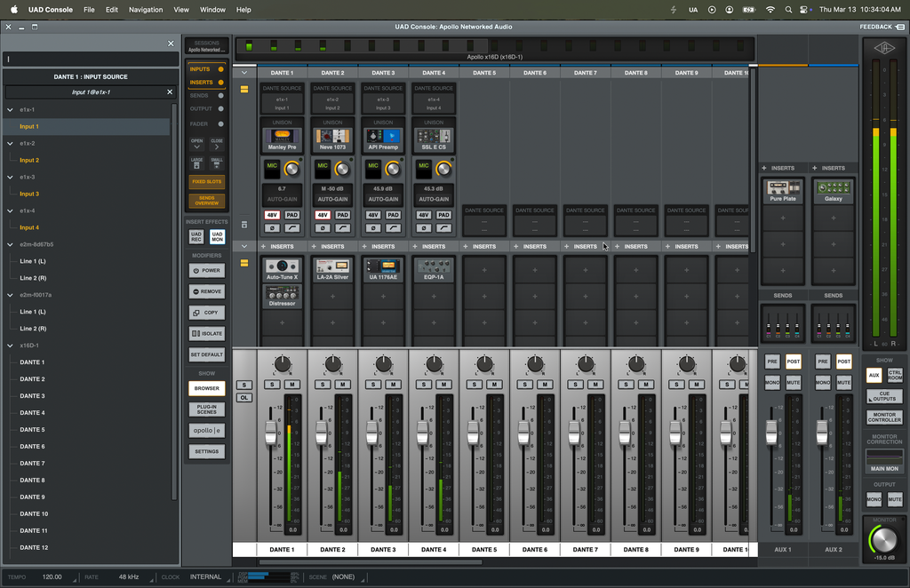This screenshot has width=910, height=588.
Task: Open the sample rate 48 kHz dropdown
Action: point(129,577)
